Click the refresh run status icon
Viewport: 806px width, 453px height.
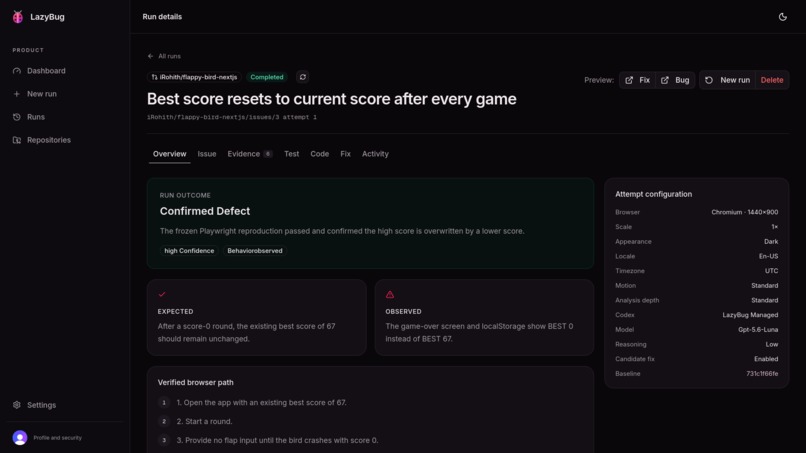(303, 77)
